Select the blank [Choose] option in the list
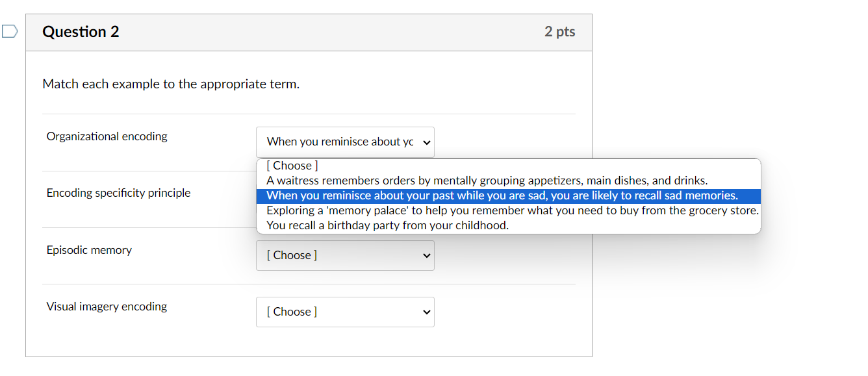Viewport: 868px width, 376px height. click(x=292, y=166)
